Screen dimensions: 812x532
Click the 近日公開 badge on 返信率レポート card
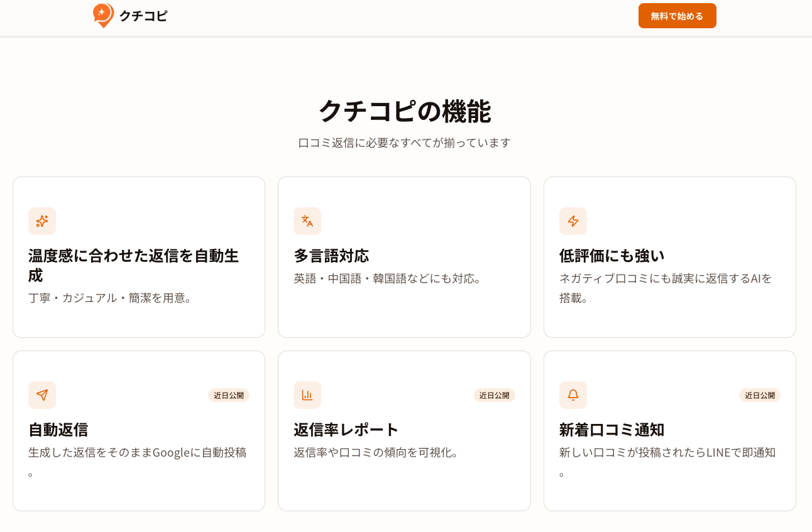tap(494, 395)
